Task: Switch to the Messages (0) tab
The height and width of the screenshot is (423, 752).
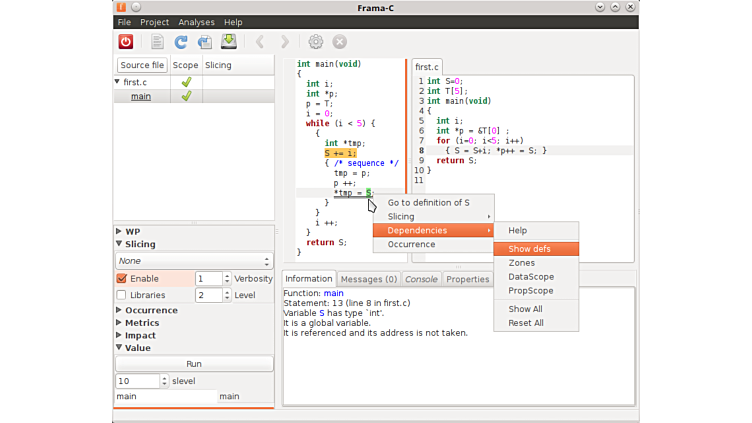Action: (367, 279)
